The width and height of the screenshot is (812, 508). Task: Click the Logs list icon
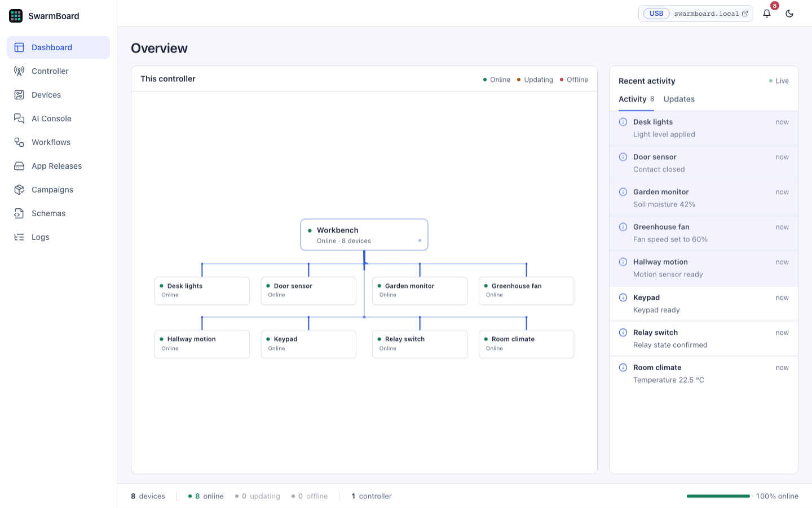pos(19,237)
